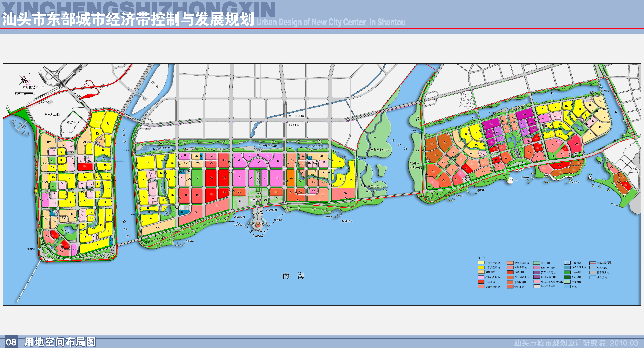Select the 高速公路用地 legend line symbol

point(593,263)
